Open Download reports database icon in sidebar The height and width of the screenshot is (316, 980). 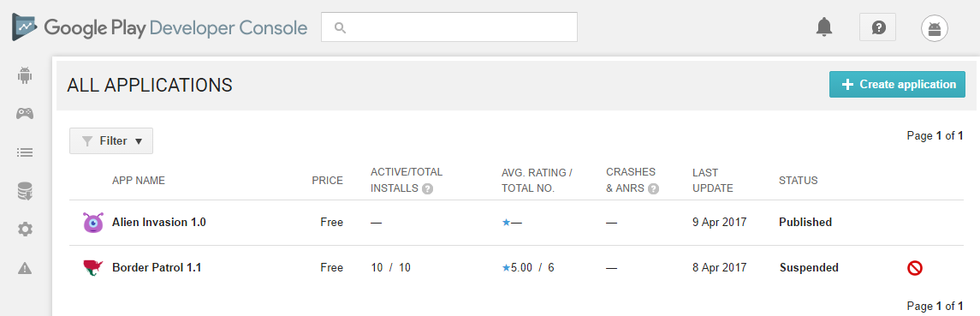25,192
